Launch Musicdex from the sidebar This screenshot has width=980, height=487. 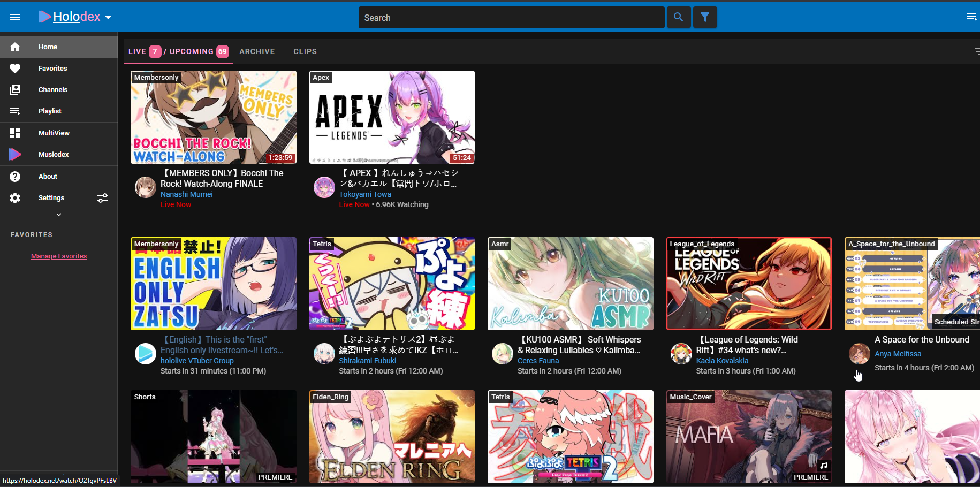pos(54,155)
